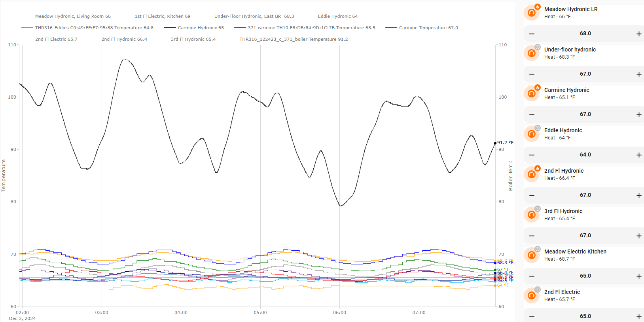Lower the Under-floor hydronic target temperature
This screenshot has height=322, width=644.
point(532,74)
